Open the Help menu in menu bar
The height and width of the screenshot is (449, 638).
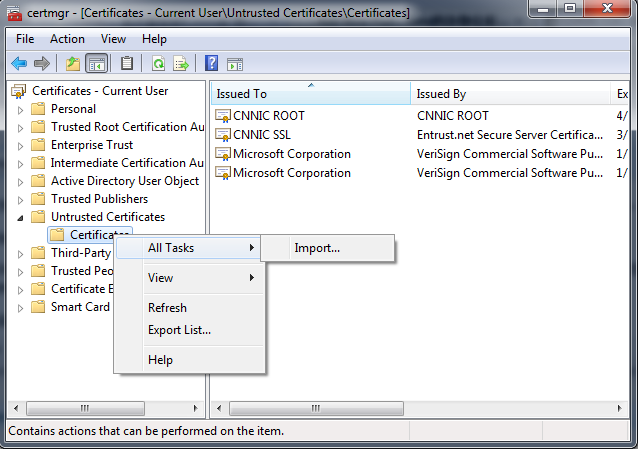(154, 39)
